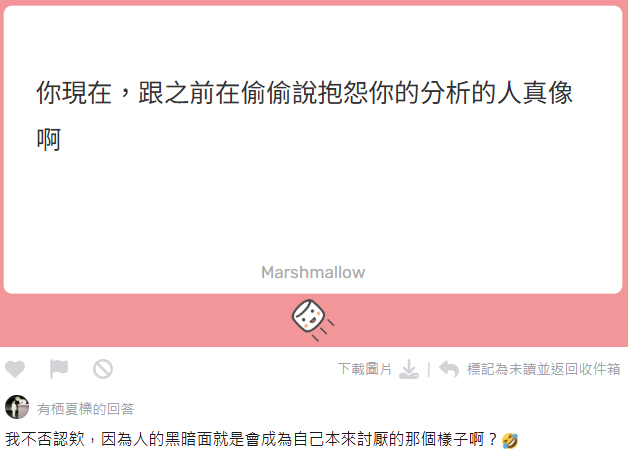Block sender via the prohibited circle icon
This screenshot has width=628, height=466.
coord(103,369)
